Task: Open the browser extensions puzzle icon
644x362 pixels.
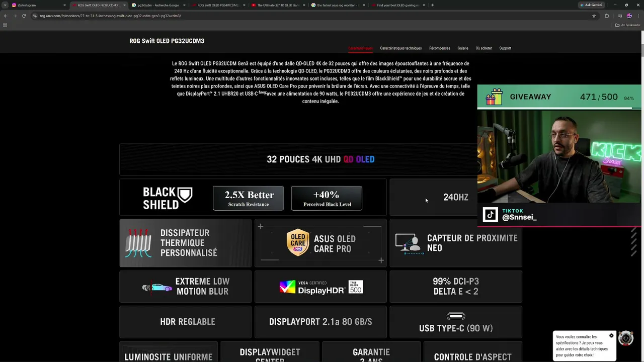Action: pos(606,16)
